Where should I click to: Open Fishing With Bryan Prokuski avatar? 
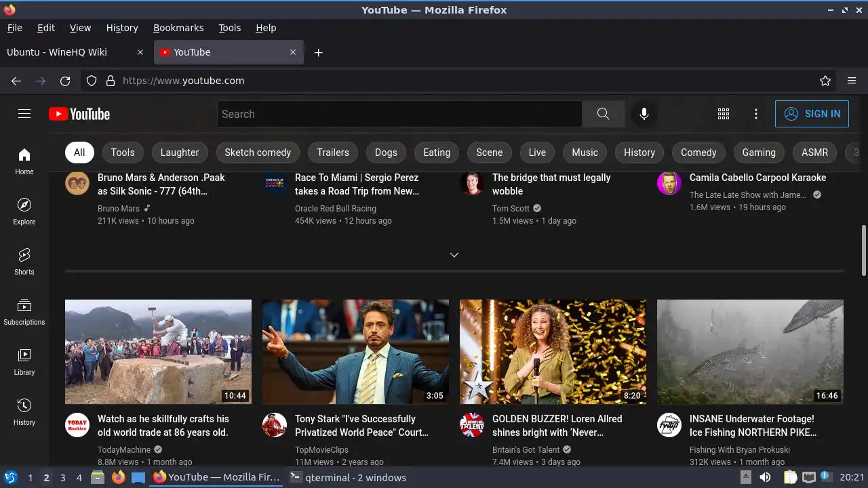tap(669, 425)
